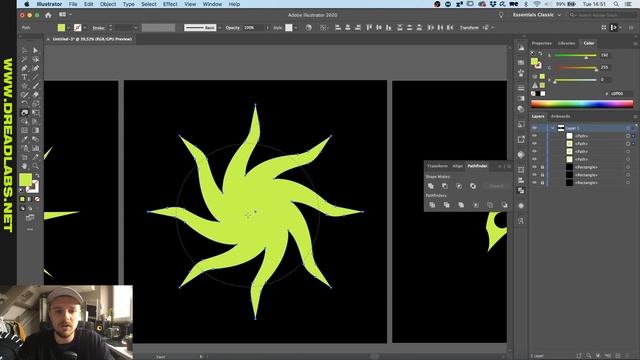This screenshot has height=360, width=640.
Task: Open the stroke weight dropdown
Action: [x=136, y=28]
